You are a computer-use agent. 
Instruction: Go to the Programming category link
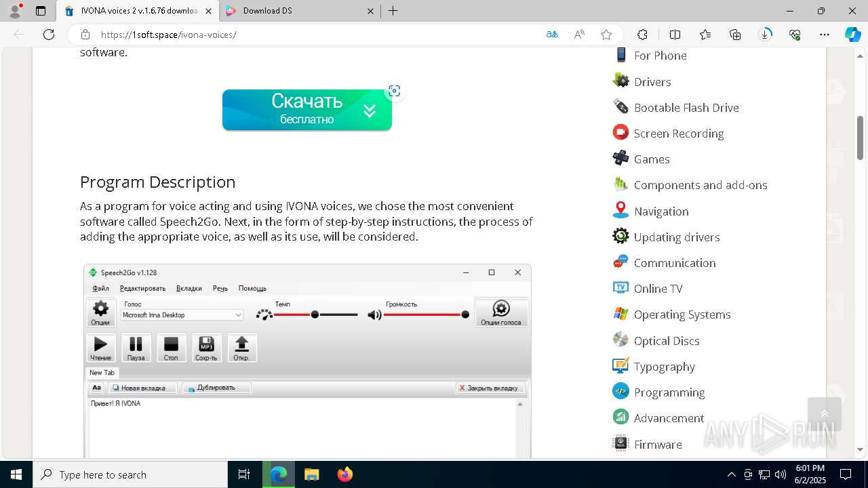(x=669, y=392)
